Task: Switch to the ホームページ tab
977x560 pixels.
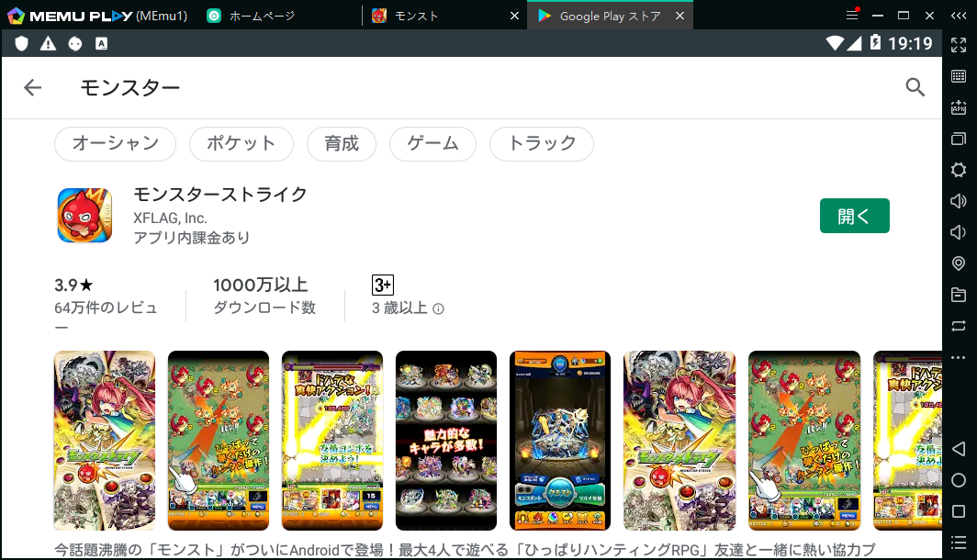Action: pos(266,16)
